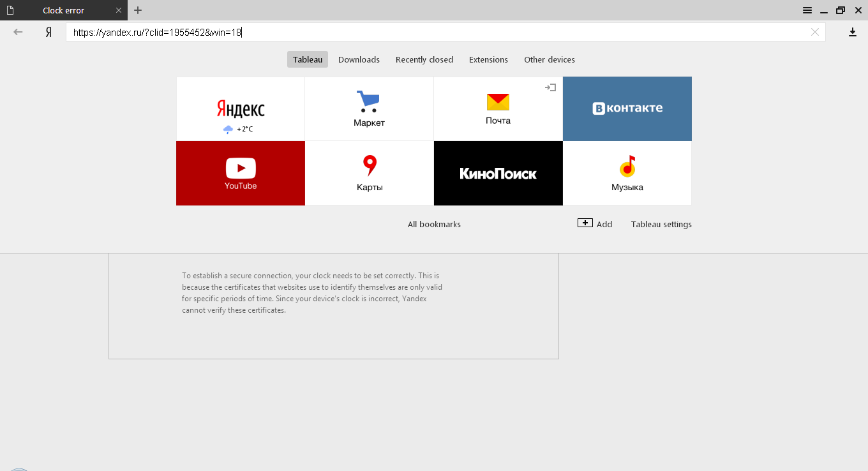Image resolution: width=868 pixels, height=471 pixels.
Task: Open the ВКонтакте tile
Action: coord(627,108)
